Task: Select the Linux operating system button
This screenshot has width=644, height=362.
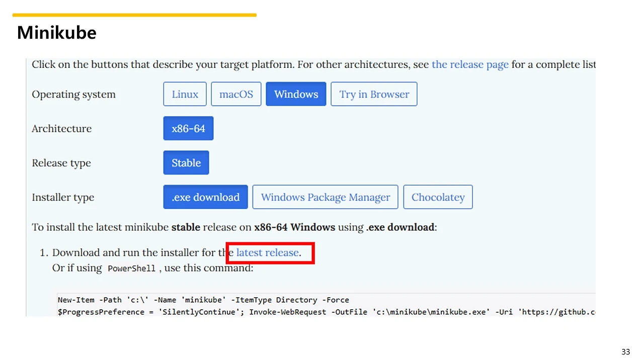Action: pyautogui.click(x=185, y=94)
